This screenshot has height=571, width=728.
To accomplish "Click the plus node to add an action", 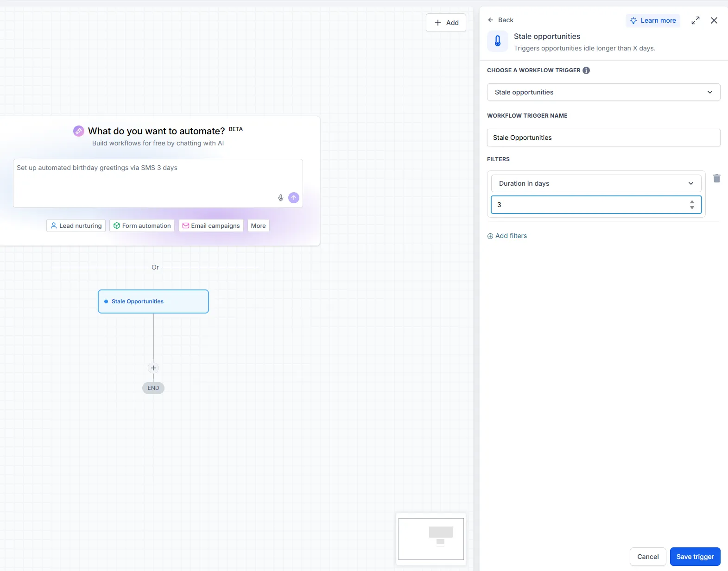I will pos(153,368).
